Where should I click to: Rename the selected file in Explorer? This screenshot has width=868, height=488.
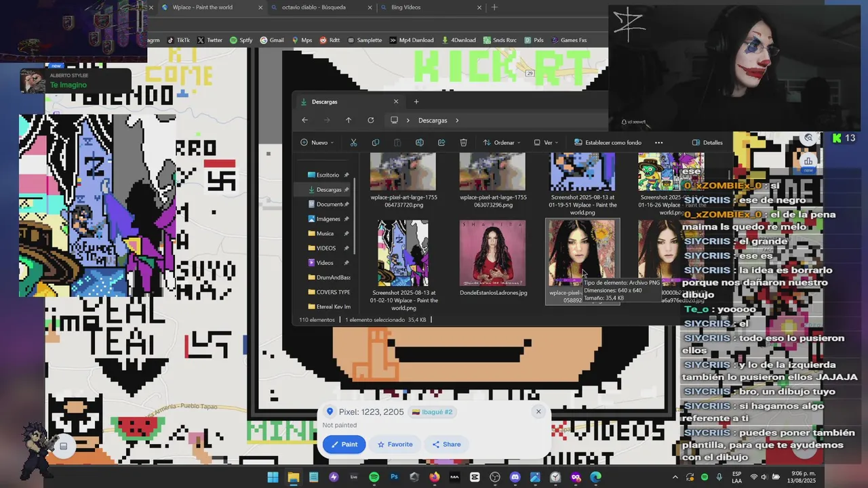pos(419,142)
